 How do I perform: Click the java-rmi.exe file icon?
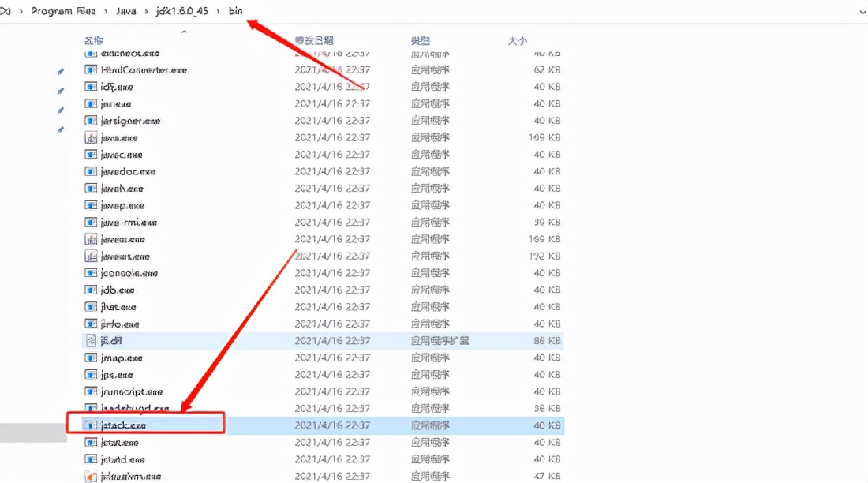tap(91, 222)
